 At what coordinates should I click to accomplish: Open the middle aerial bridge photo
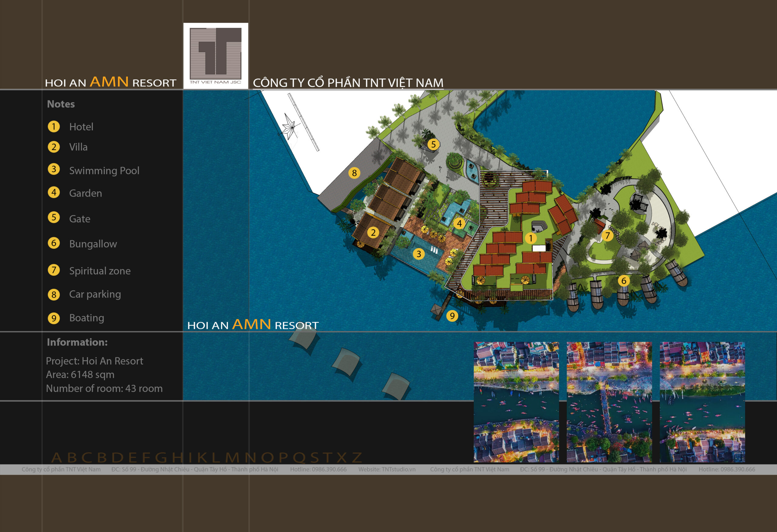[609, 402]
